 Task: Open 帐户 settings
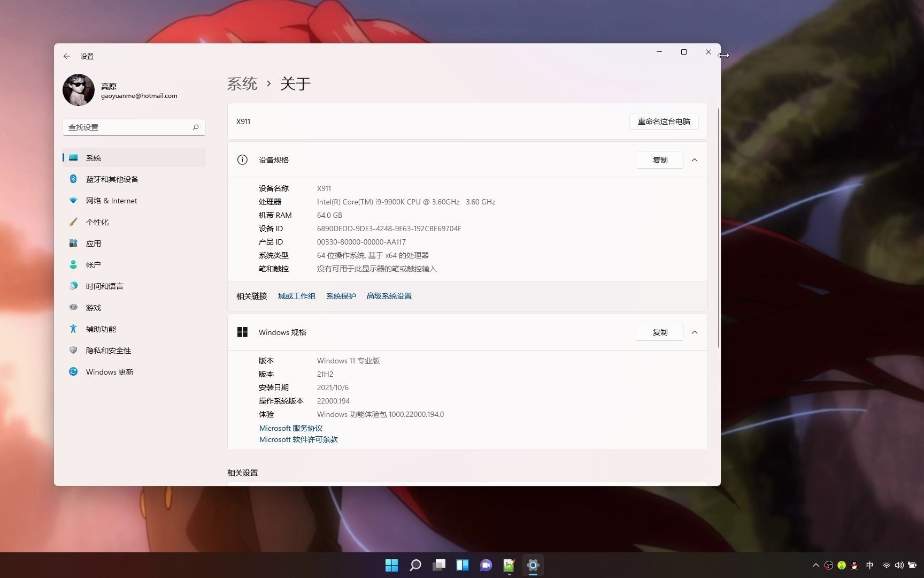click(x=134, y=265)
